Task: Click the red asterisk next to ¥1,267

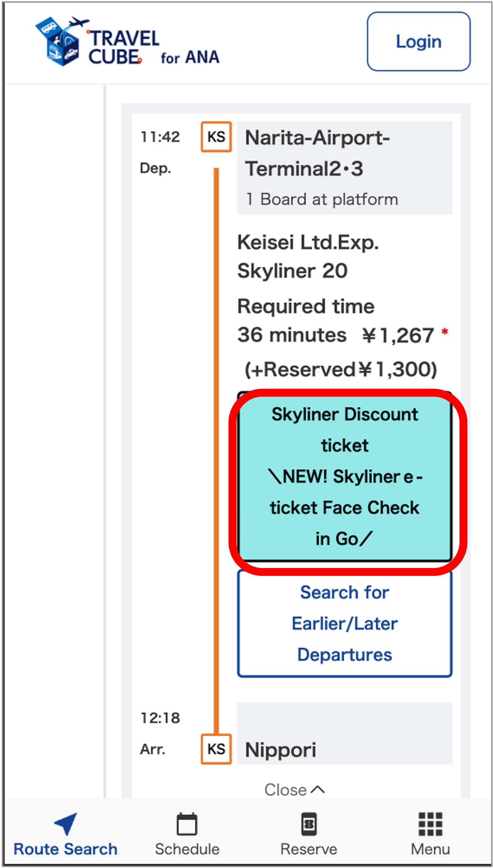Action: point(445,332)
